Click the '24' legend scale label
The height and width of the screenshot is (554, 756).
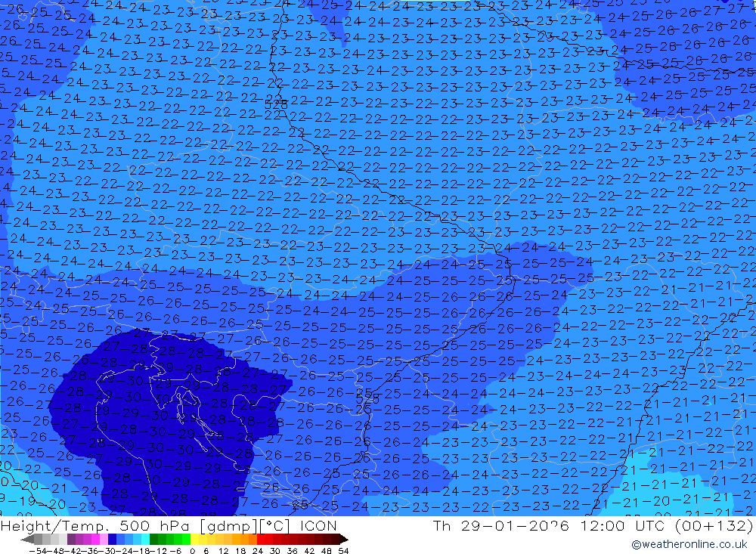258,551
